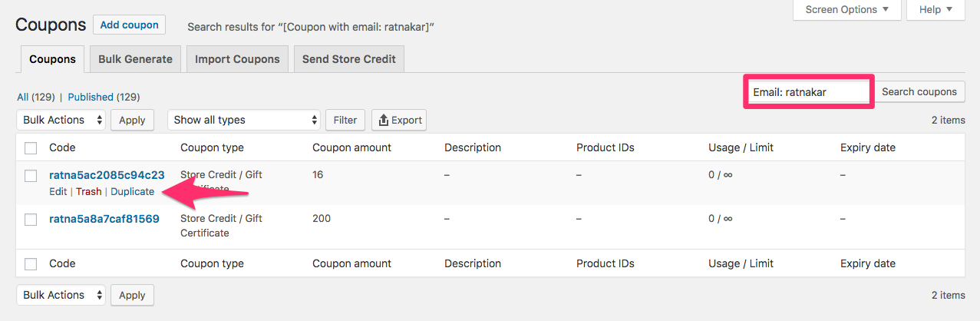
Task: Tick the checkbox for coupon ratna5ac2085c94c23
Action: pyautogui.click(x=31, y=176)
